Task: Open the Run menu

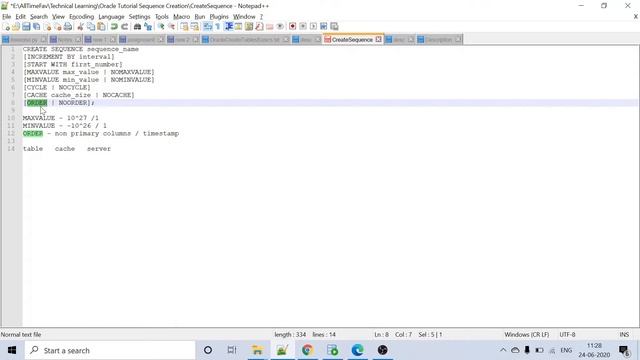Action: pyautogui.click(x=200, y=17)
